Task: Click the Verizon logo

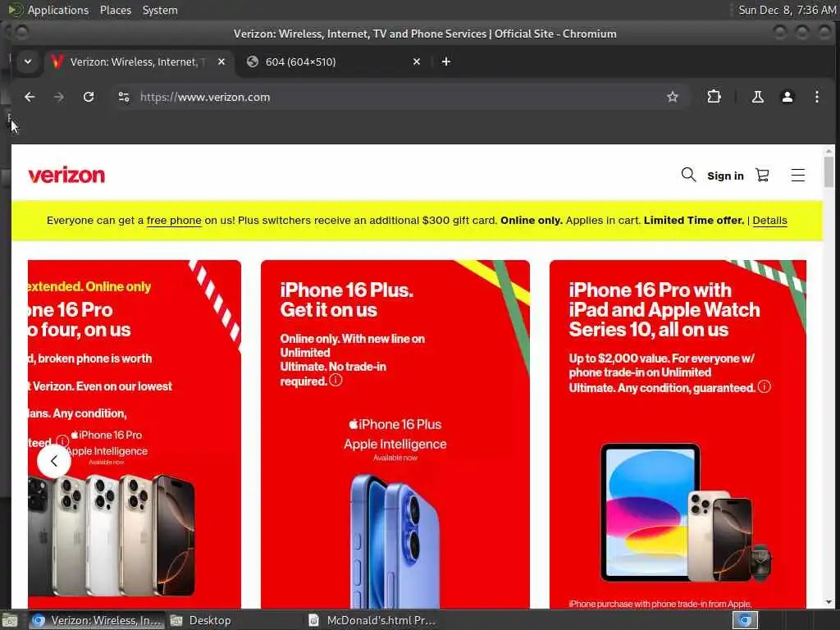Action: [66, 176]
